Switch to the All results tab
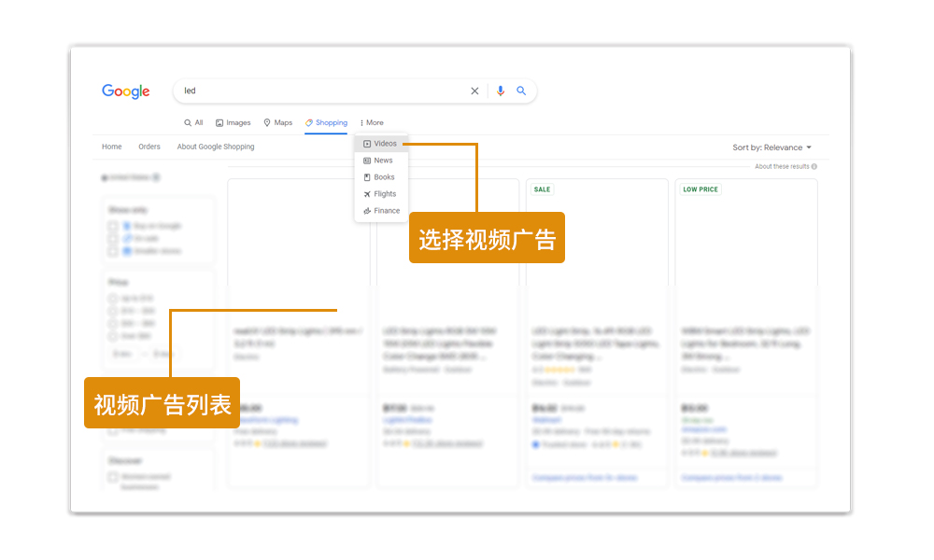 point(193,122)
